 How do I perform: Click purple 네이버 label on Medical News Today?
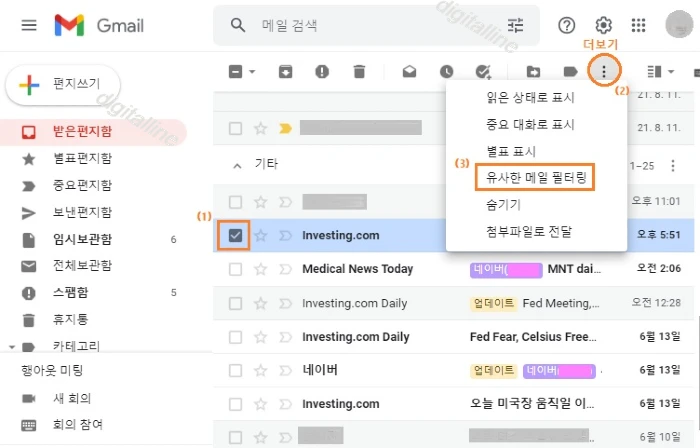click(506, 270)
